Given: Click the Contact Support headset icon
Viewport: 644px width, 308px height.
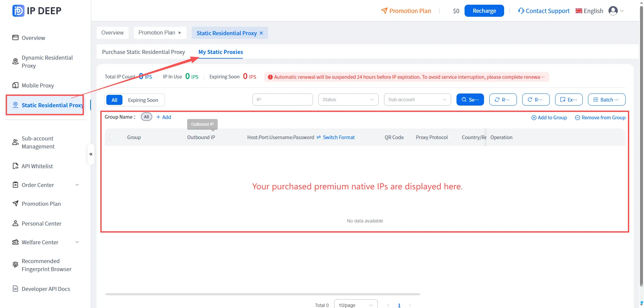Looking at the screenshot, I should [x=521, y=11].
